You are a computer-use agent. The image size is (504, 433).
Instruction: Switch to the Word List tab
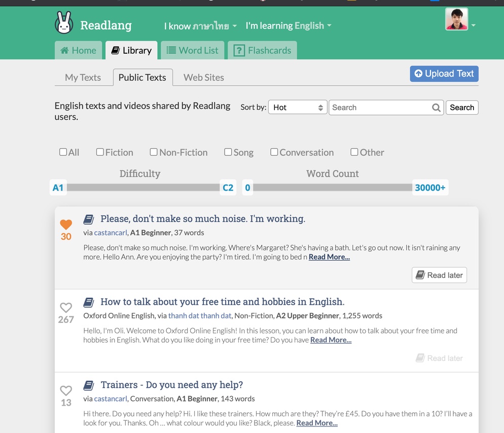(192, 51)
